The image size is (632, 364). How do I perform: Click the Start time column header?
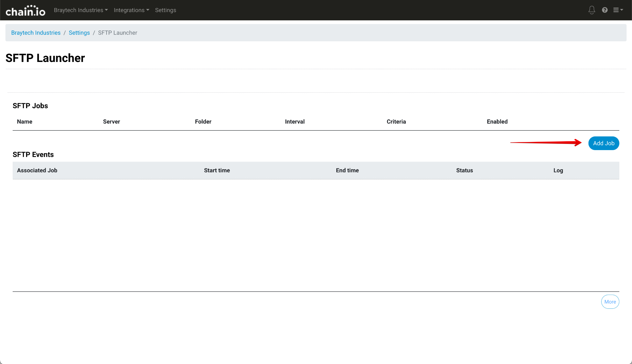tap(217, 170)
